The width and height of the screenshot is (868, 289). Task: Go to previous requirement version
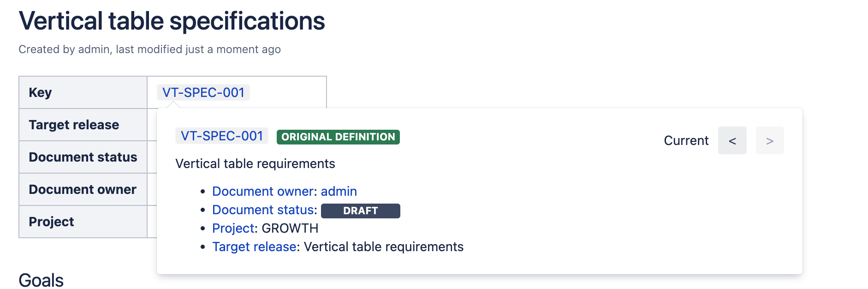point(732,141)
